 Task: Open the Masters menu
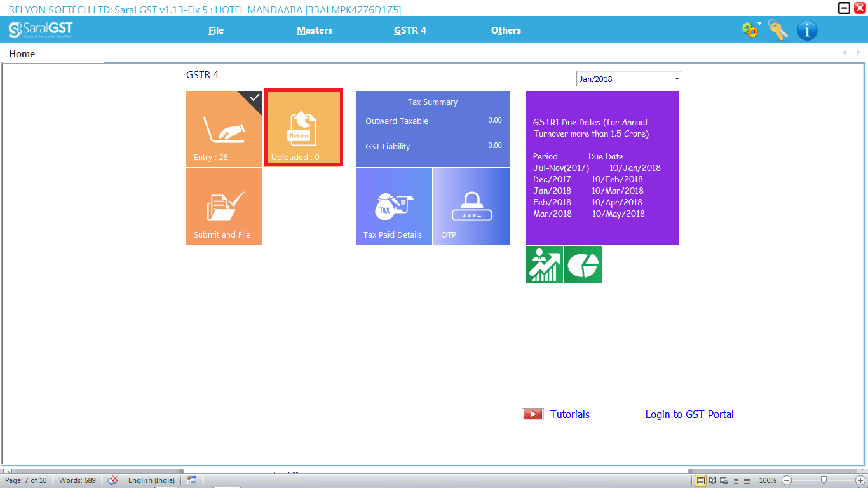pyautogui.click(x=315, y=30)
